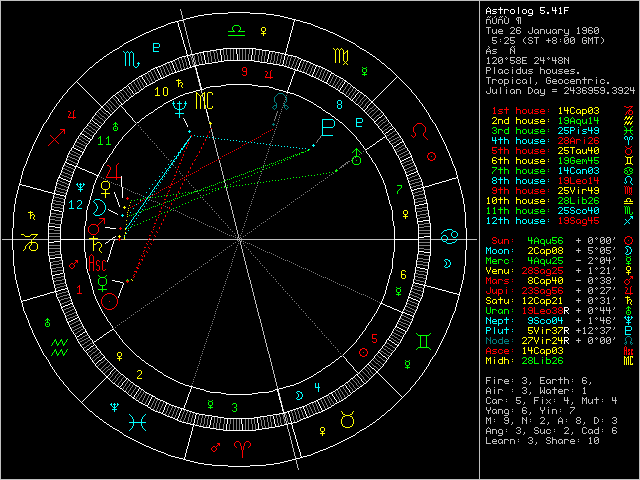Select the yellow Taurus sign on the wheel
Image resolution: width=640 pixels, height=480 pixels.
pyautogui.click(x=347, y=420)
